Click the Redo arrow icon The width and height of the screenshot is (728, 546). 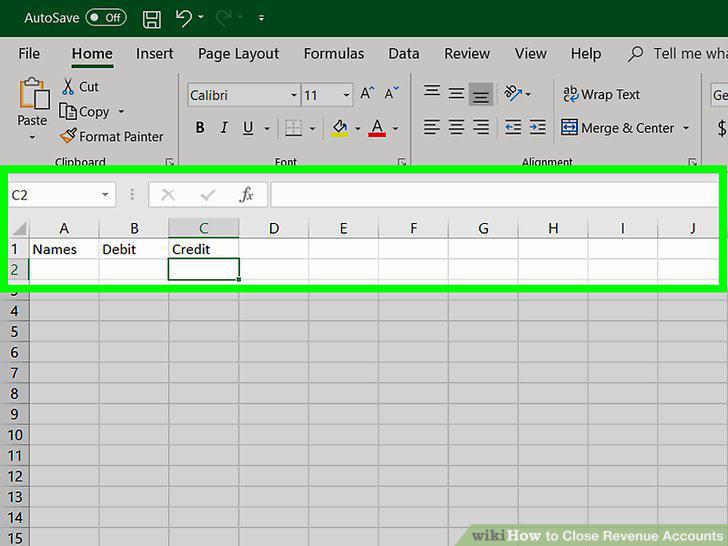click(x=224, y=18)
